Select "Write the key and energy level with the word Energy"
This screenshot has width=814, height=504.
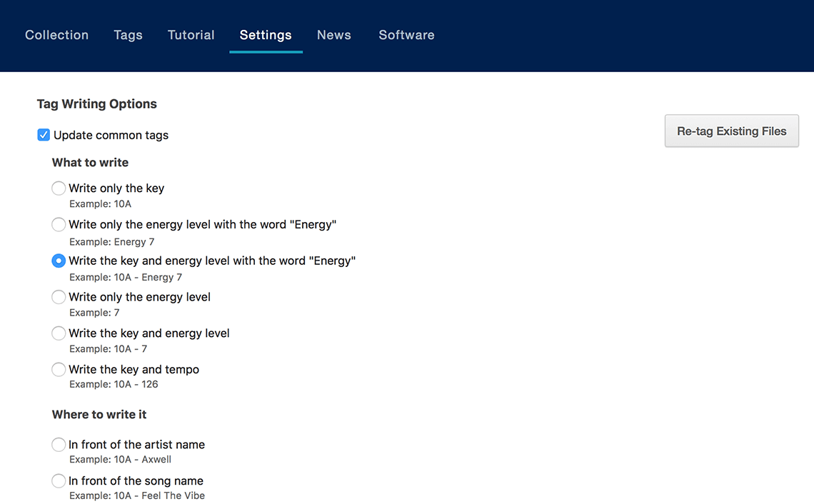point(59,261)
